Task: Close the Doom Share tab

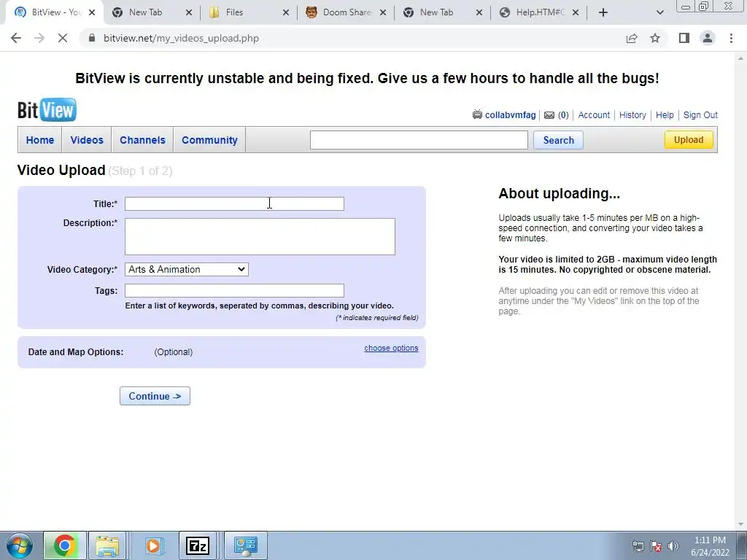Action: pyautogui.click(x=383, y=13)
